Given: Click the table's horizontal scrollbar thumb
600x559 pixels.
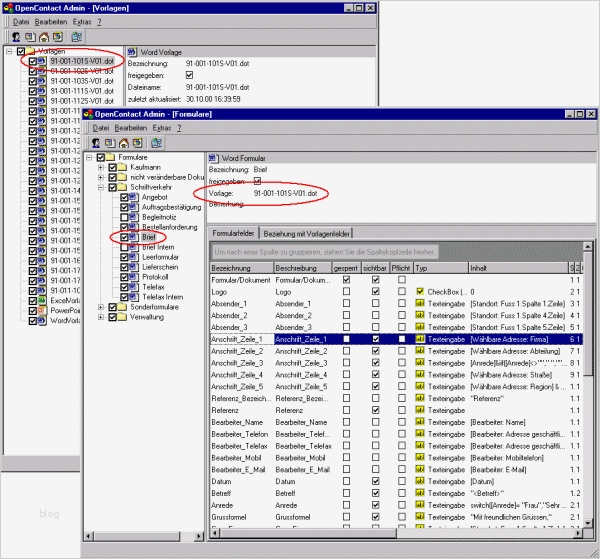Looking at the screenshot, I should click(x=308, y=532).
